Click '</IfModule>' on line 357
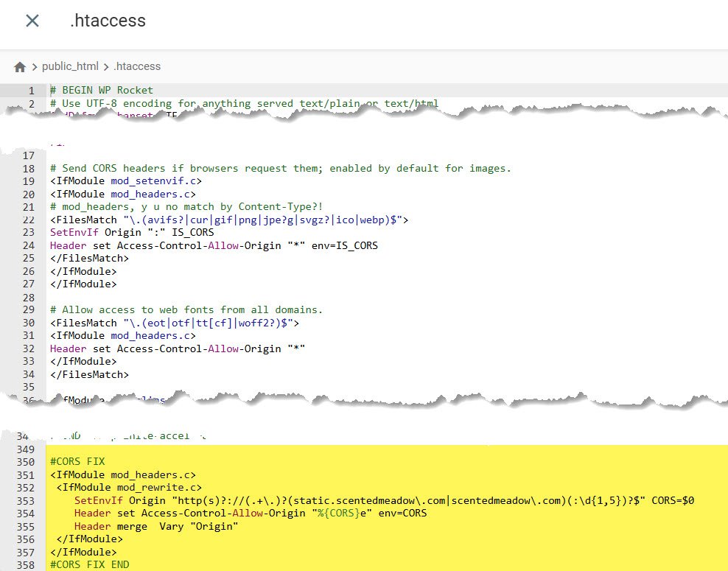 tap(83, 552)
